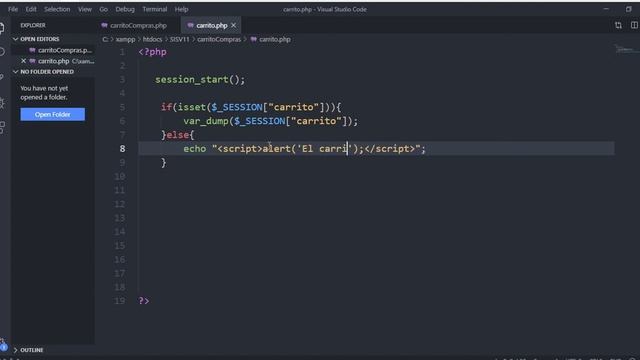
Task: Click the Open Folder button
Action: [x=53, y=114]
